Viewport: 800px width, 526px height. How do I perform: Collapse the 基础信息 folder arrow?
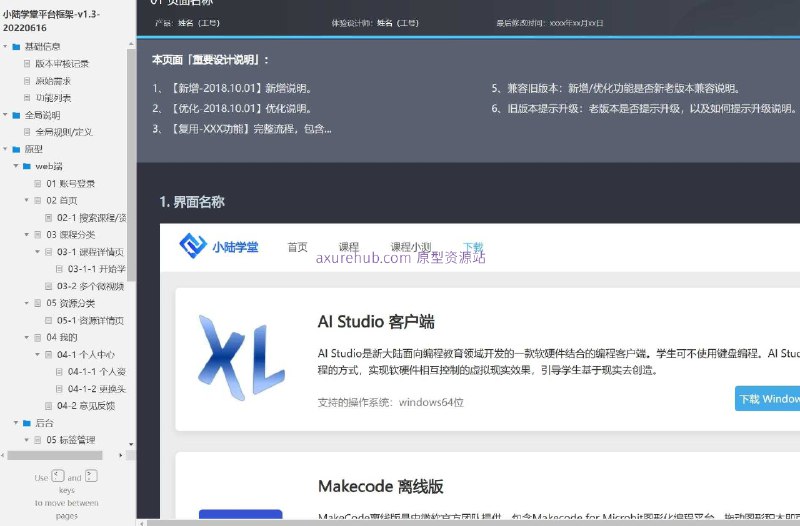point(5,46)
